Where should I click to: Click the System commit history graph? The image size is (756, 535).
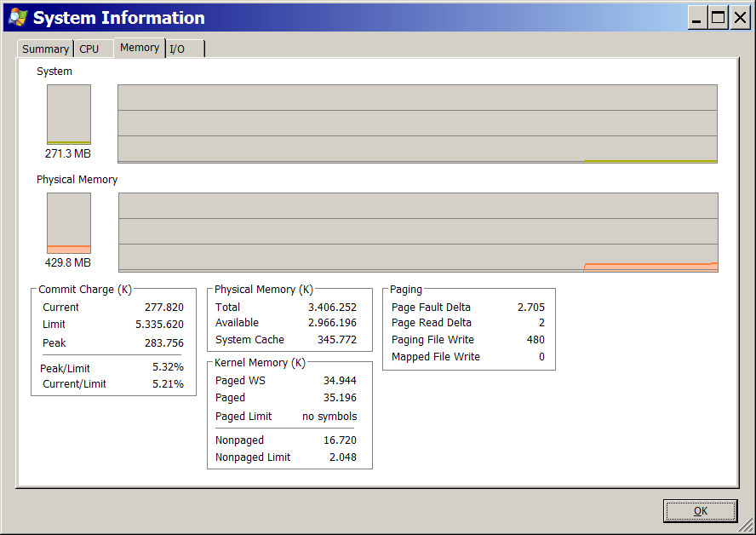pos(417,124)
